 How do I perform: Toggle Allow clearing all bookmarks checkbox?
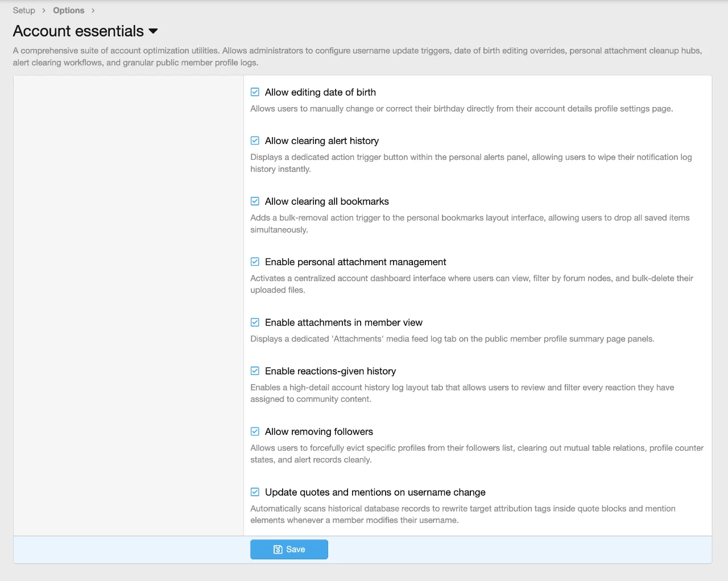(x=255, y=201)
